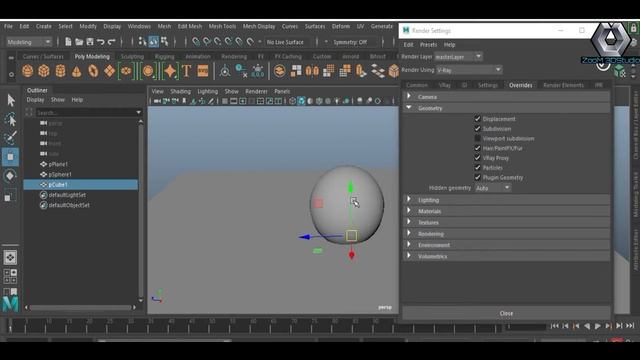Screen dimensions: 640x360
Task: Open the Render Using V-Ray dropdown
Action: [469, 70]
